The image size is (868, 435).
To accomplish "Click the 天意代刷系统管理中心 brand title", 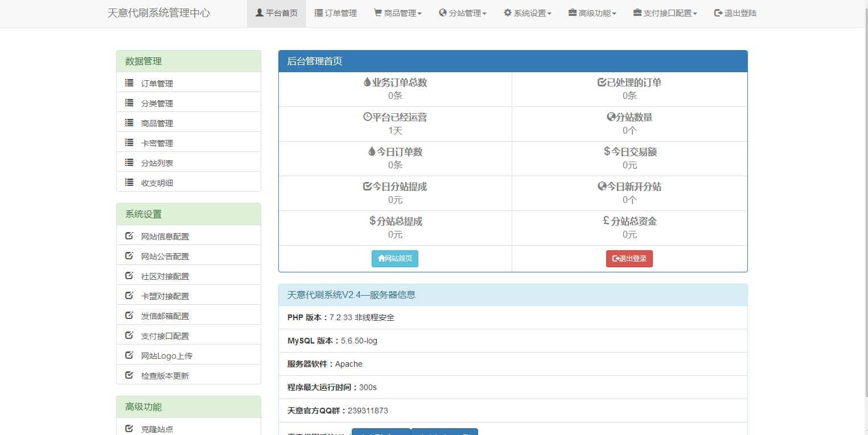I will point(158,13).
